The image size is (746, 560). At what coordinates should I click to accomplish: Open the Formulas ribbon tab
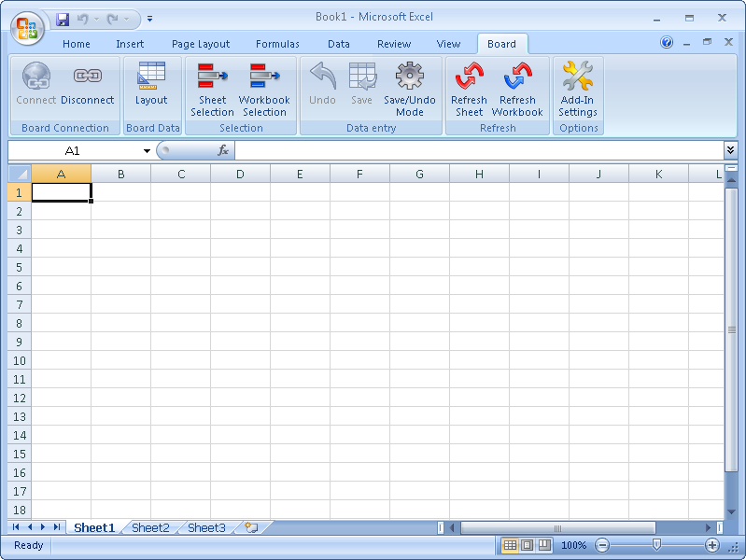coord(277,44)
